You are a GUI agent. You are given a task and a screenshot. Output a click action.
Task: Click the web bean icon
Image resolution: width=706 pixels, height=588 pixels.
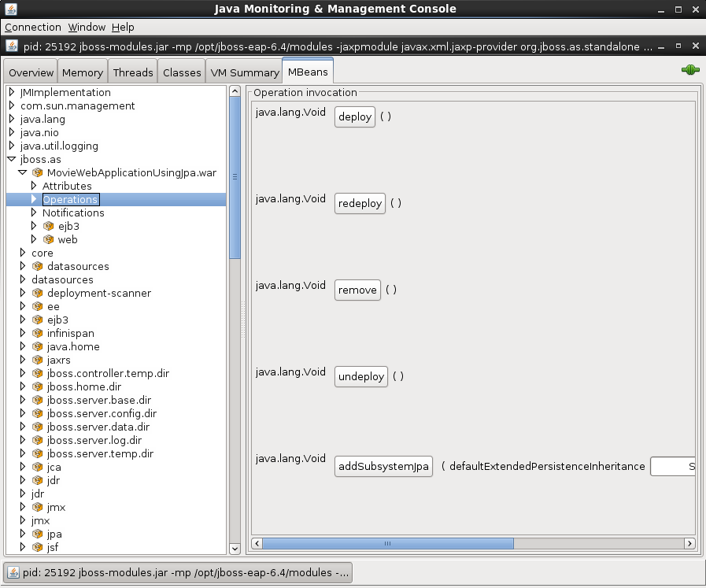point(48,239)
